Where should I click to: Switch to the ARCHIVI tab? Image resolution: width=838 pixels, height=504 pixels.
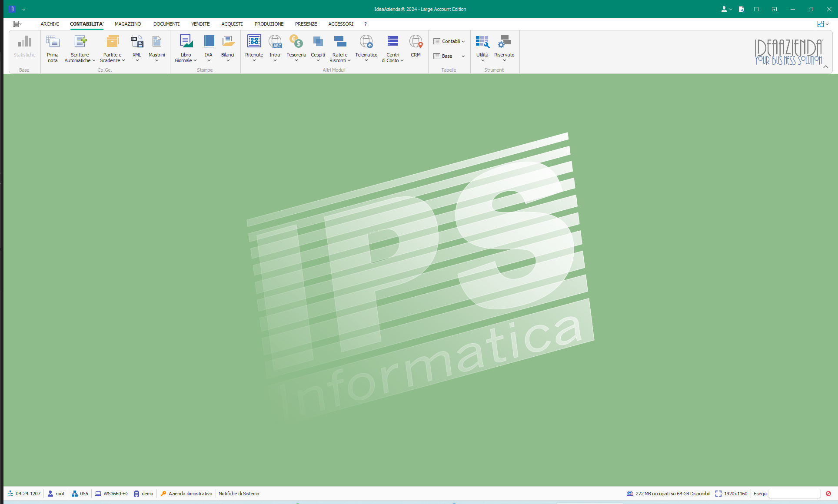(x=50, y=24)
